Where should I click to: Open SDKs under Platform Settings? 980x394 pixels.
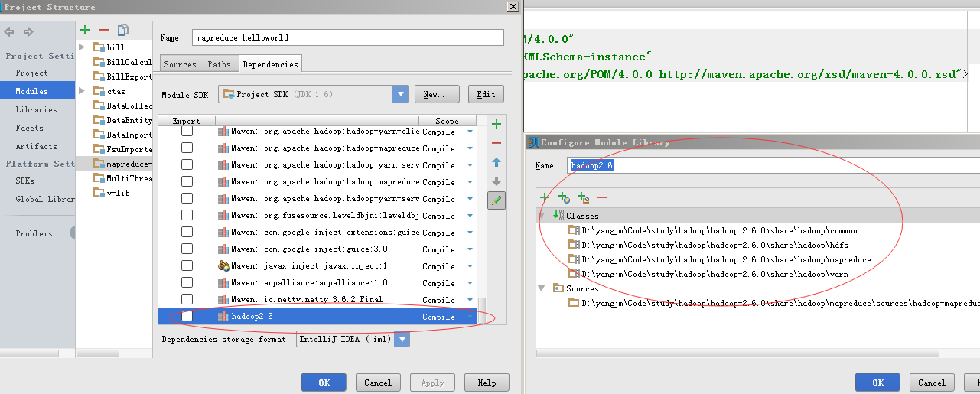[x=25, y=181]
